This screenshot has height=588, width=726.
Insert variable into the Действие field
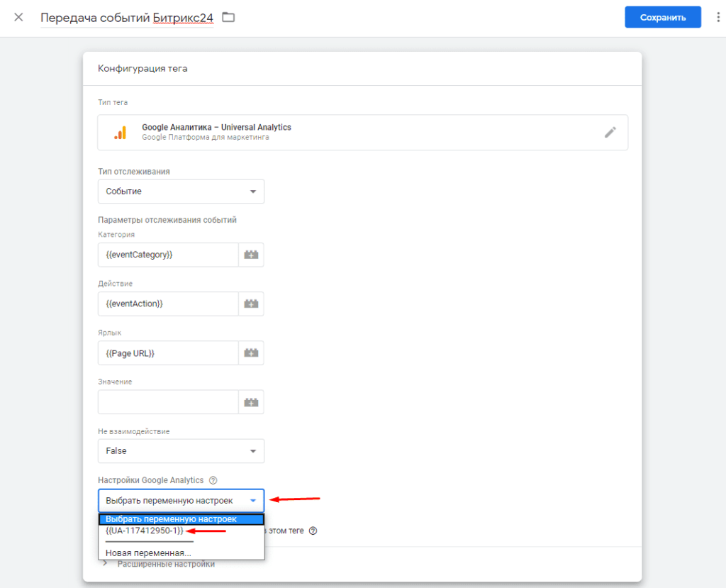click(x=252, y=304)
